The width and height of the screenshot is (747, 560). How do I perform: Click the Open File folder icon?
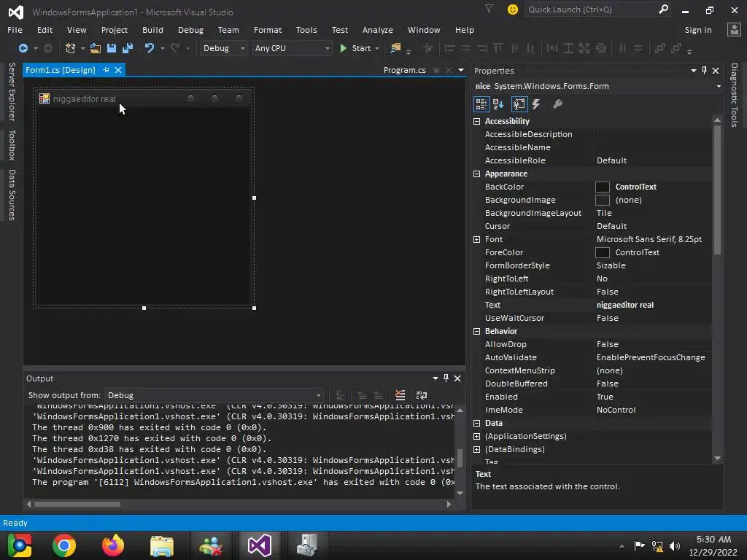(96, 48)
